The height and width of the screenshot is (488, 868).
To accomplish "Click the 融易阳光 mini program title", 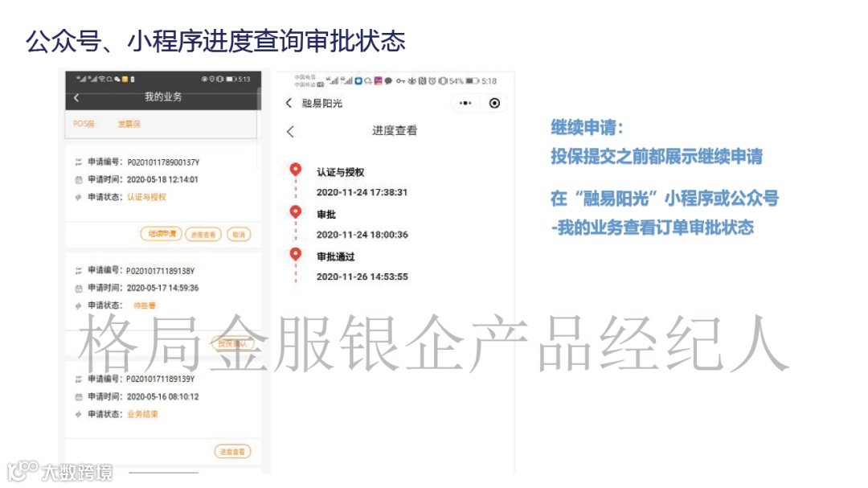I will coord(321,103).
